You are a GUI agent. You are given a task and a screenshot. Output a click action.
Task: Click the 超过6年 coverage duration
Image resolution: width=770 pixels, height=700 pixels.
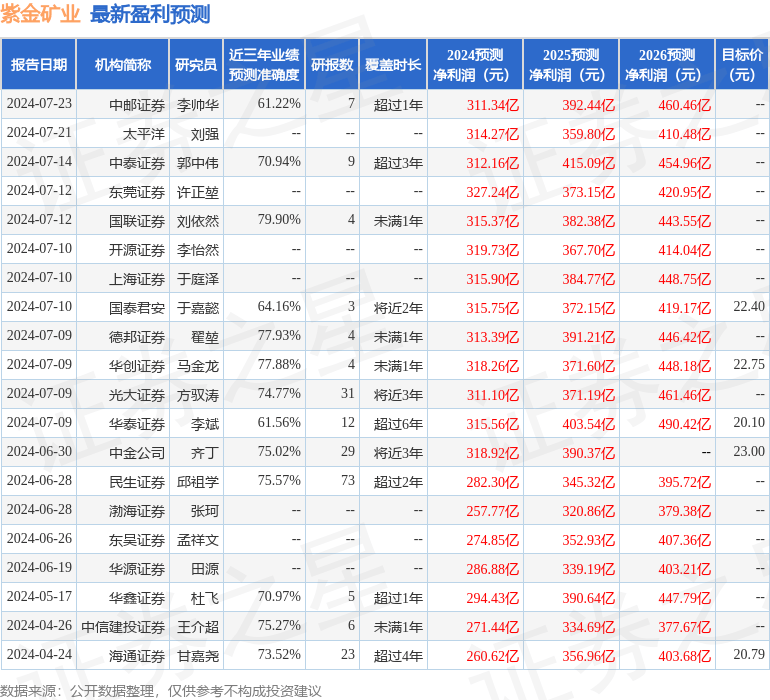[x=398, y=423]
